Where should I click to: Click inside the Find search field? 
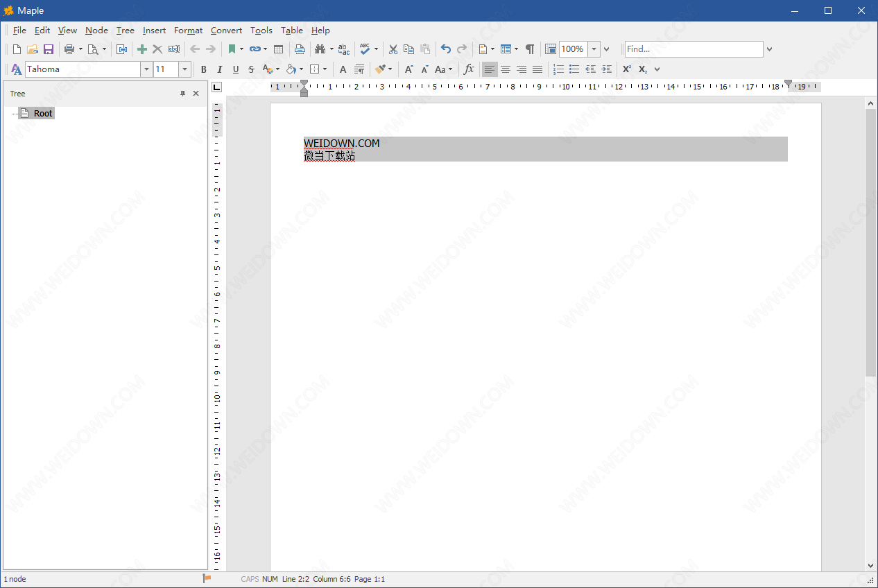point(693,49)
